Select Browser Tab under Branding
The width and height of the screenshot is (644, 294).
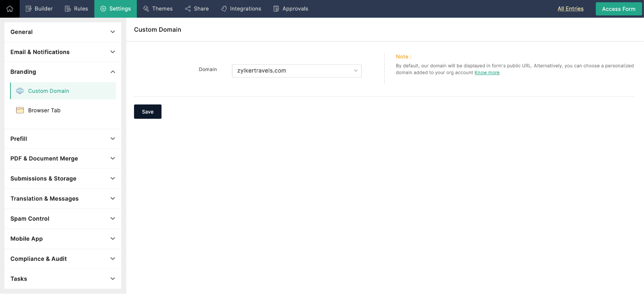tap(44, 110)
